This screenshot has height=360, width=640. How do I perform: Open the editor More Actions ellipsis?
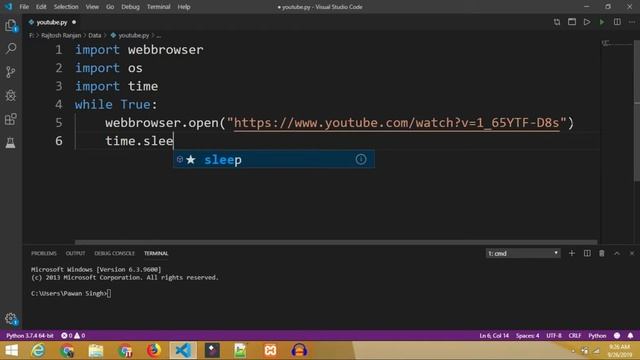click(632, 22)
